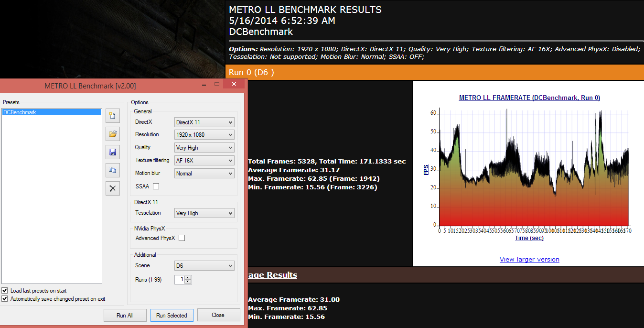Click the Max. Framerate: 62.85 (Frame: 1942) text
The width and height of the screenshot is (644, 328).
click(314, 178)
